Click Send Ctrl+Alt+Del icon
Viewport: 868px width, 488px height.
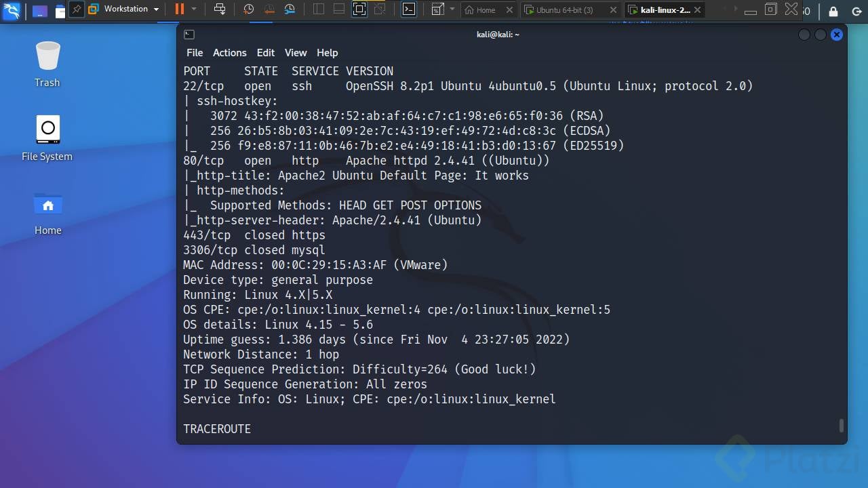220,9
